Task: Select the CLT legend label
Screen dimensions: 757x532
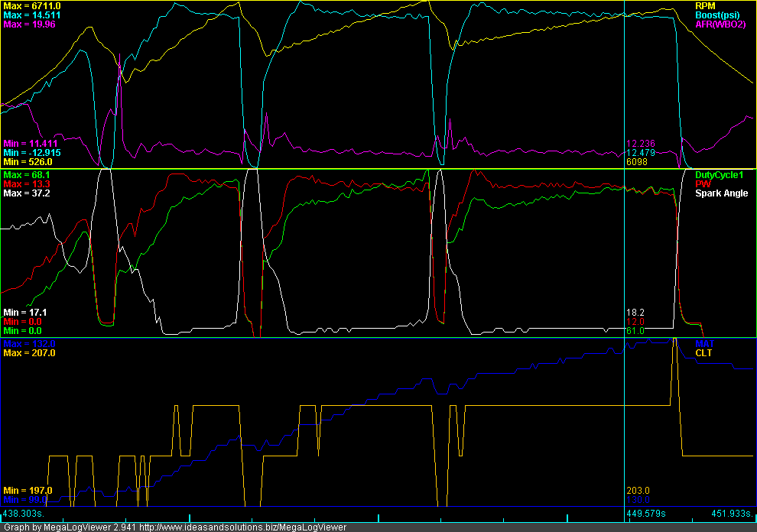Action: pos(703,353)
